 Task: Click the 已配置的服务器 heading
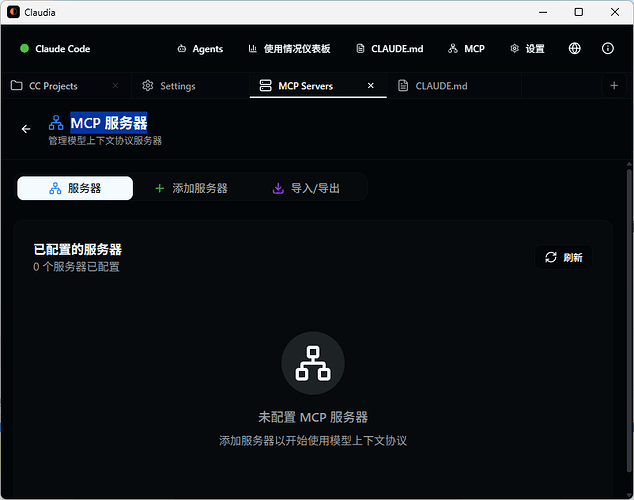pos(78,249)
